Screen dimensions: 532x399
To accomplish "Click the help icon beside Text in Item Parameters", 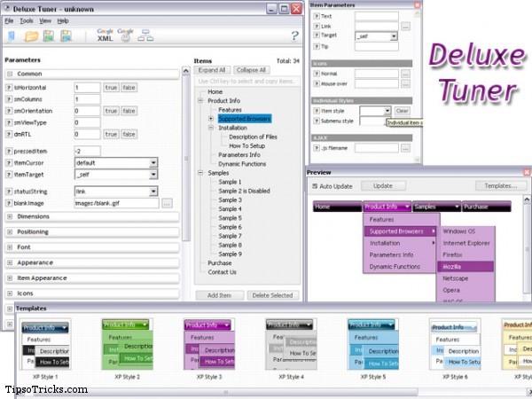I will click(317, 16).
